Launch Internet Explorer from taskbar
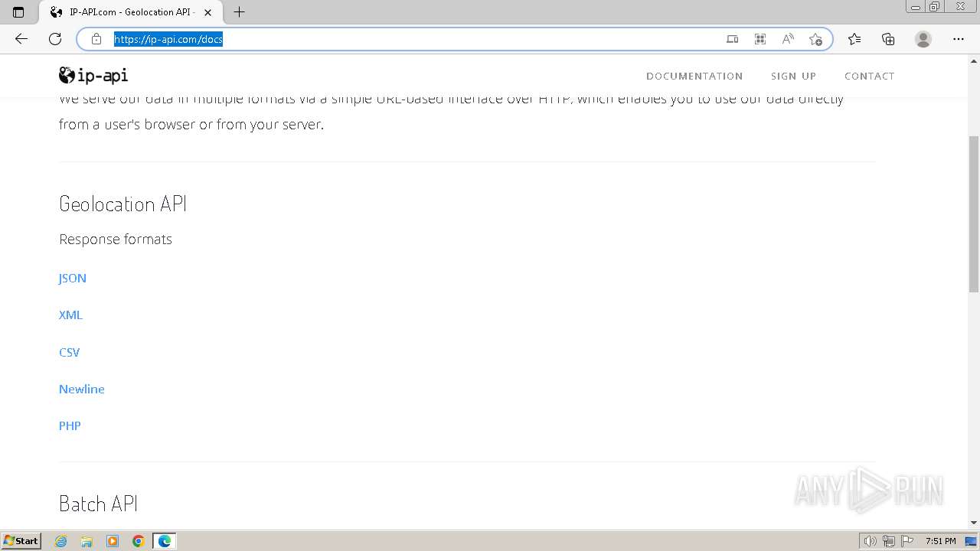Screen dimensions: 980x551 (x=61, y=541)
